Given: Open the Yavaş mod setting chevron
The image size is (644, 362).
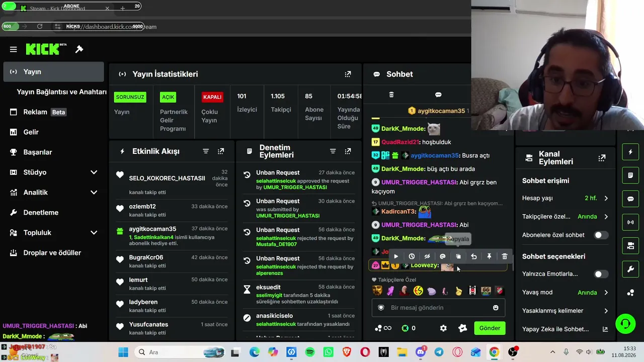Looking at the screenshot, I should [x=606, y=293].
